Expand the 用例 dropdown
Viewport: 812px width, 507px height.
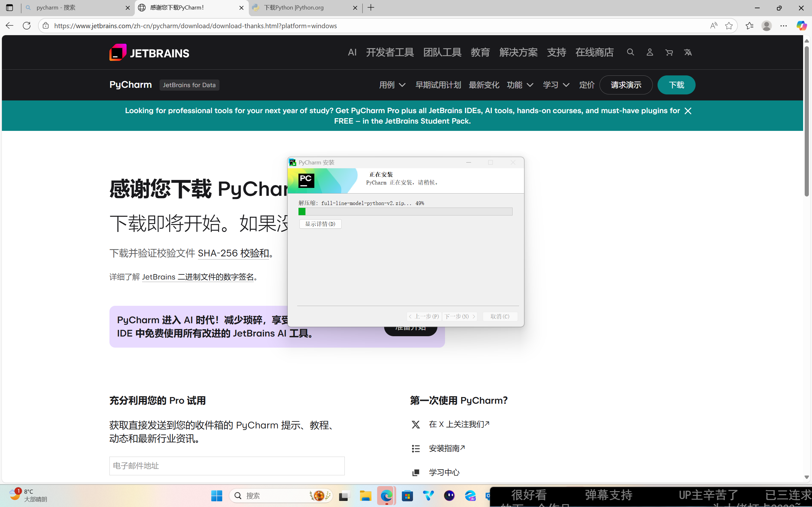[x=392, y=85]
